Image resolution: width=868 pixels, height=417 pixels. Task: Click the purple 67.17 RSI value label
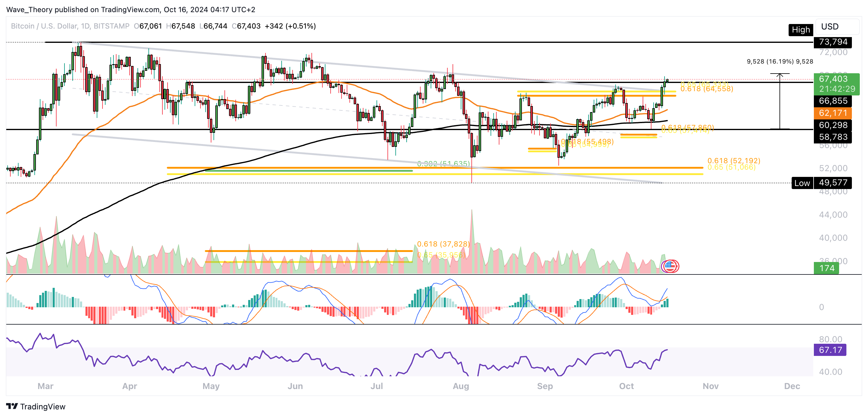coord(830,350)
